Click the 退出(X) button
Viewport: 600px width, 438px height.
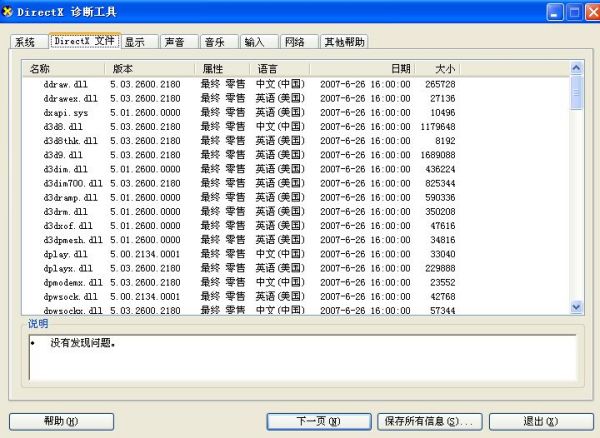(x=541, y=422)
